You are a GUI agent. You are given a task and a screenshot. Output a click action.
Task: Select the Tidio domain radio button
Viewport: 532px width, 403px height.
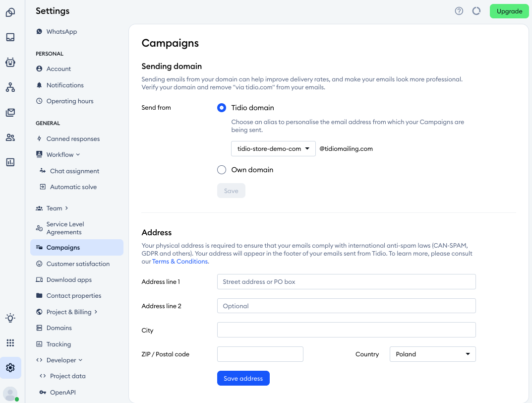pyautogui.click(x=221, y=107)
